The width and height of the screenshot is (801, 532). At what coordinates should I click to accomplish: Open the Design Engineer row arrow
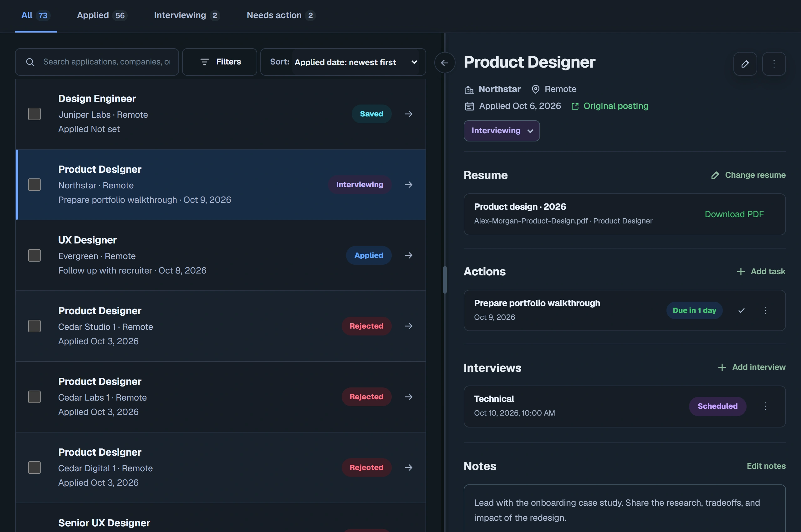point(408,114)
